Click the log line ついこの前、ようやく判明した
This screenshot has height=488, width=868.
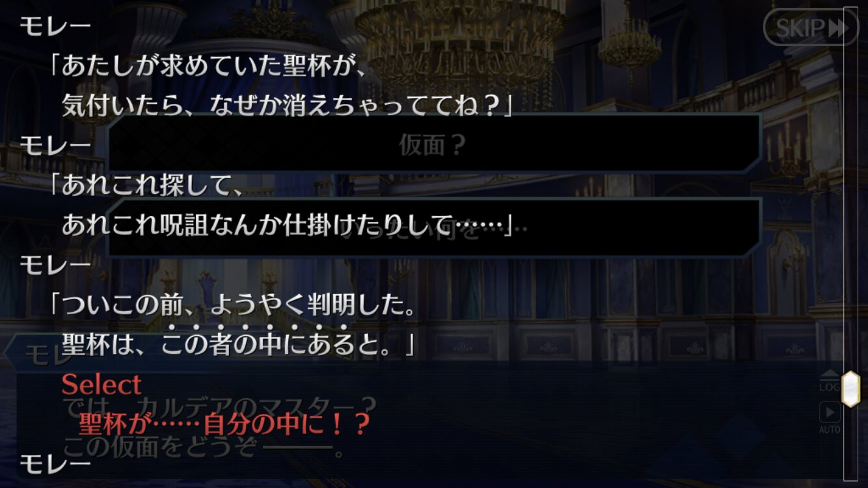pyautogui.click(x=232, y=306)
